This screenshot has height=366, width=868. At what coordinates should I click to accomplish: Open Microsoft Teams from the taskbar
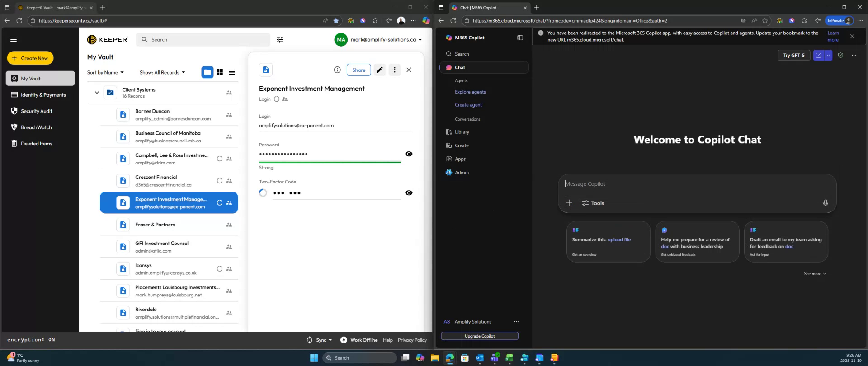pos(495,358)
